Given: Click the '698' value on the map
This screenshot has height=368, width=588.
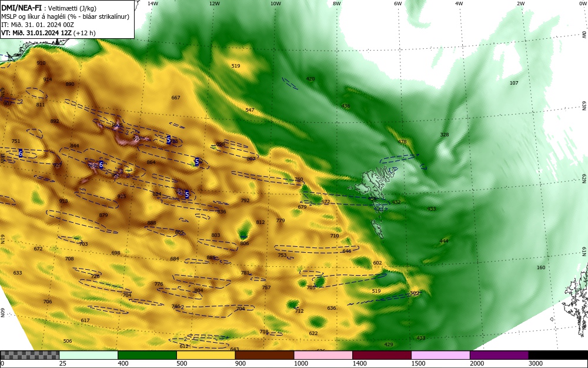Looking at the screenshot, I should pyautogui.click(x=116, y=253).
